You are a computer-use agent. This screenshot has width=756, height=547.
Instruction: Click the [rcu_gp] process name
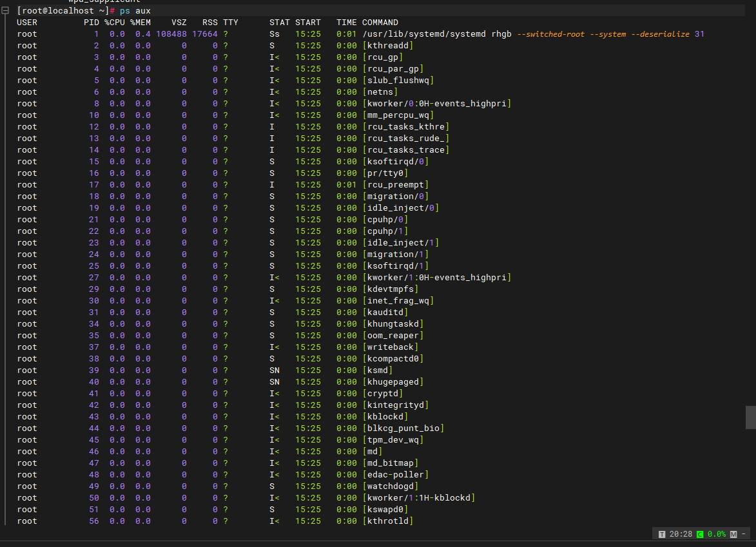pyautogui.click(x=383, y=57)
